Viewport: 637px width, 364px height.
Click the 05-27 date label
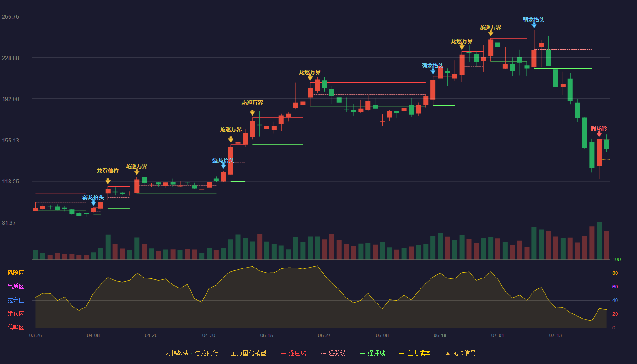tap(324, 335)
